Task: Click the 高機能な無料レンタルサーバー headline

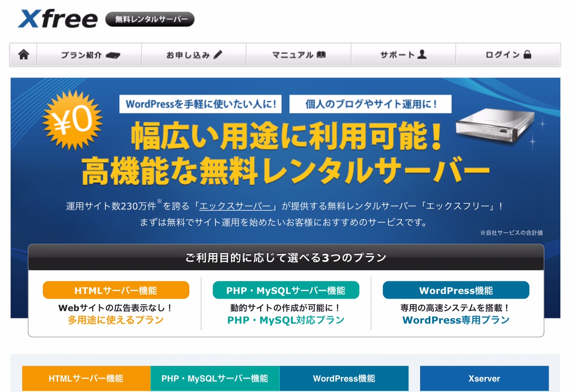Action: point(286,171)
